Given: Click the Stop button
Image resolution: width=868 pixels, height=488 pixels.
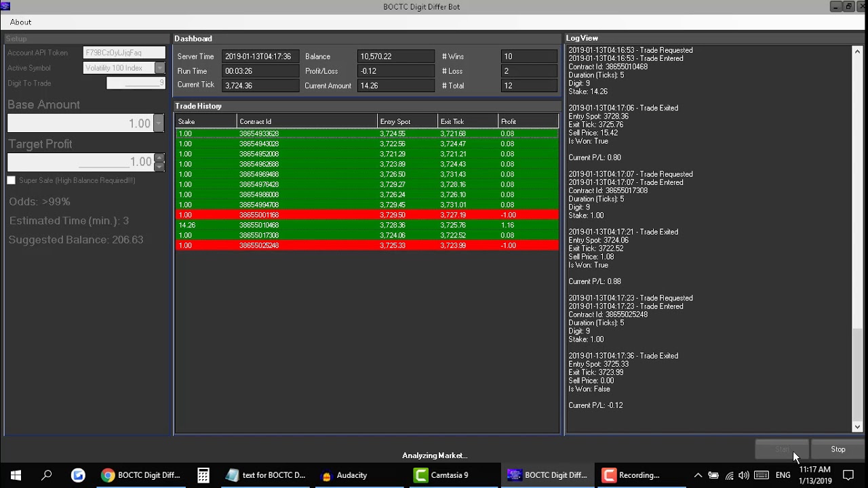Looking at the screenshot, I should point(838,449).
